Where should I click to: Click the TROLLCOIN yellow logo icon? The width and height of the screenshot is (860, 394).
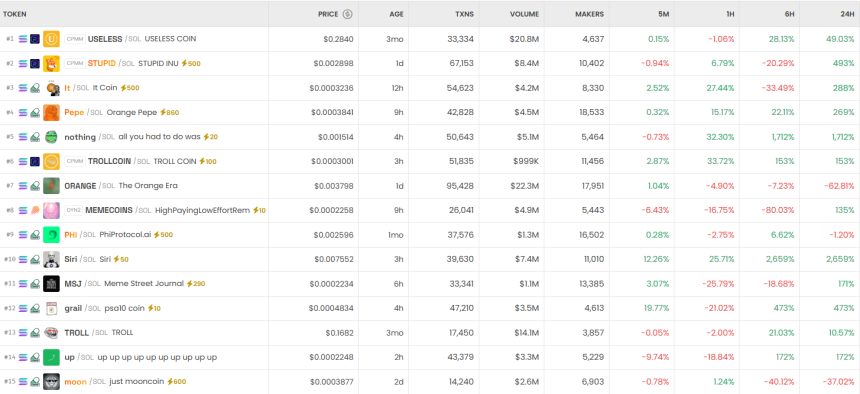(x=51, y=161)
